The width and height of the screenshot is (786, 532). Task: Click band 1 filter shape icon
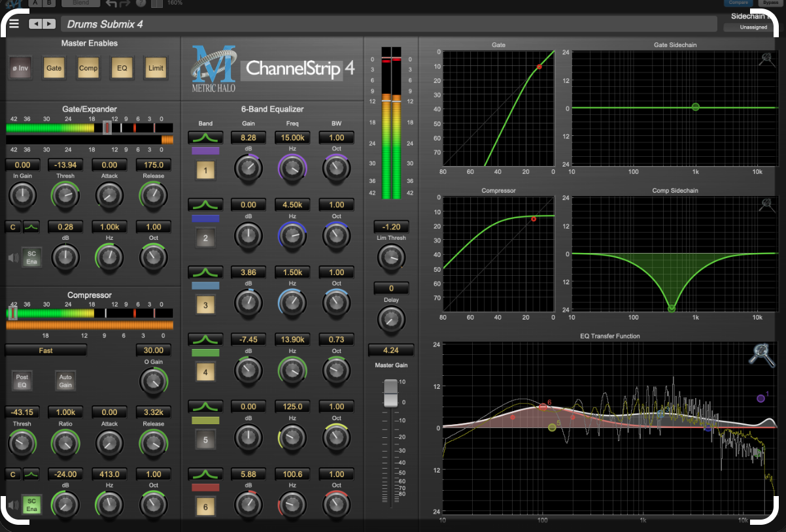point(205,137)
